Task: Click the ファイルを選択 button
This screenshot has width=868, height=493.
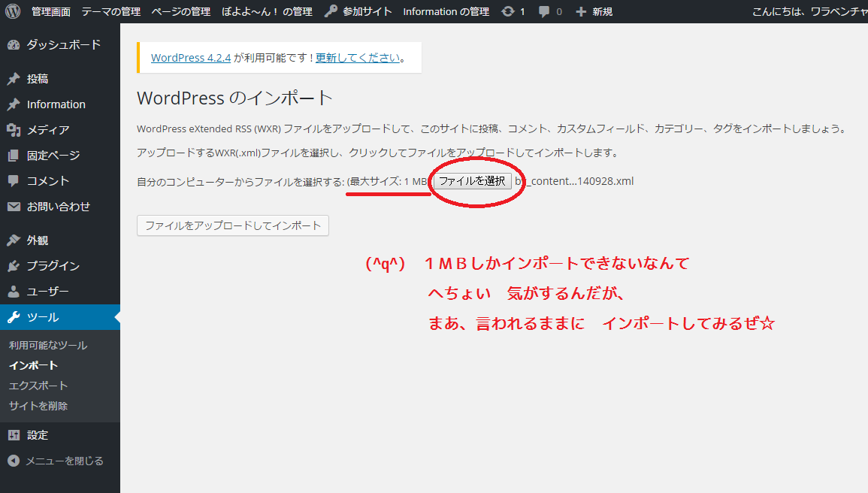Action: (472, 181)
